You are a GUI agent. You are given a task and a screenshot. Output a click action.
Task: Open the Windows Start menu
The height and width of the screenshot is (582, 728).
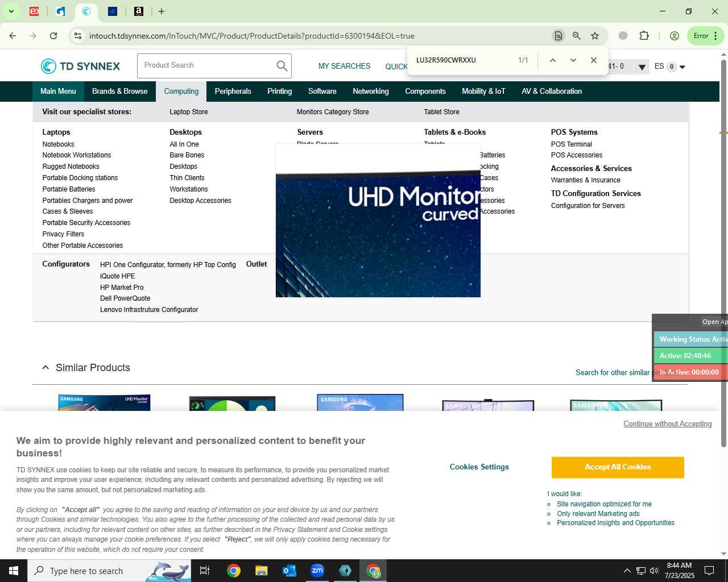14,571
